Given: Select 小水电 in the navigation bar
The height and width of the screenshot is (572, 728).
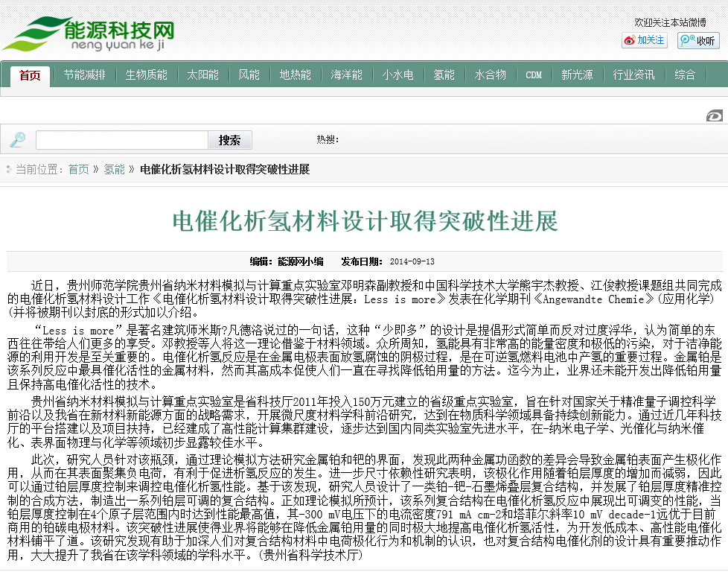Looking at the screenshot, I should tap(398, 74).
